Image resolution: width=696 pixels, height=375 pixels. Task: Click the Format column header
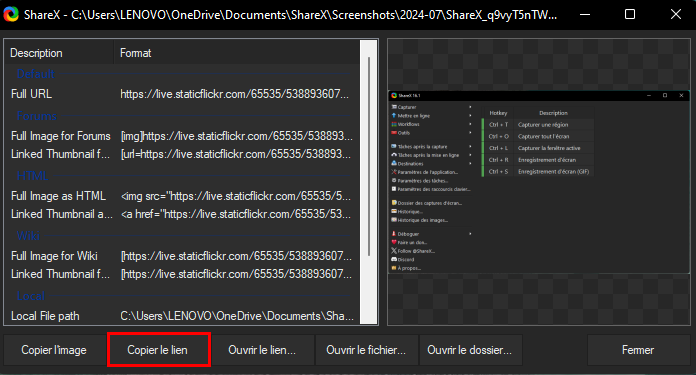point(237,53)
